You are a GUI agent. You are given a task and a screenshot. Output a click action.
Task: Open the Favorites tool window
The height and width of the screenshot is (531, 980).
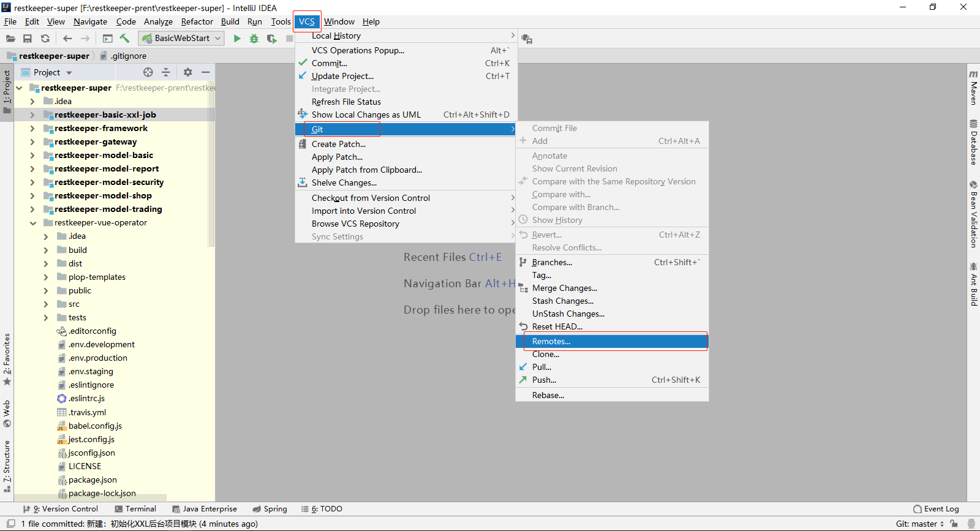coord(7,360)
